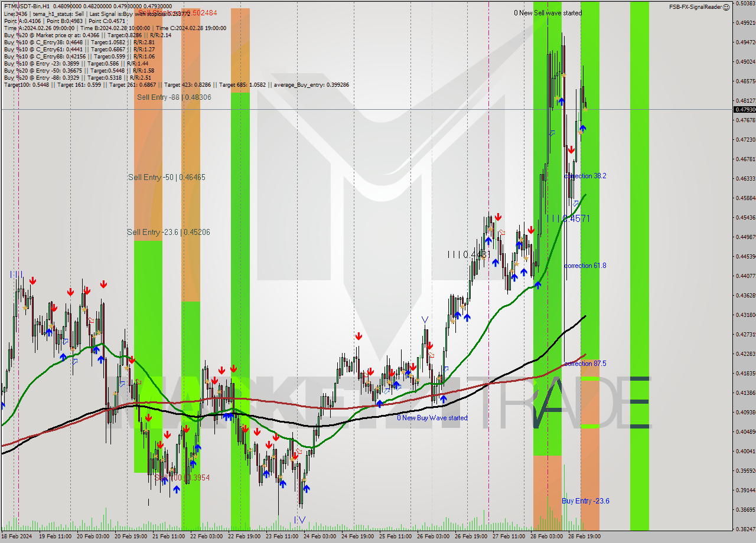This screenshot has height=543, width=756.
Task: Select the blue buy arrow under the IV low candle
Action: [306, 489]
